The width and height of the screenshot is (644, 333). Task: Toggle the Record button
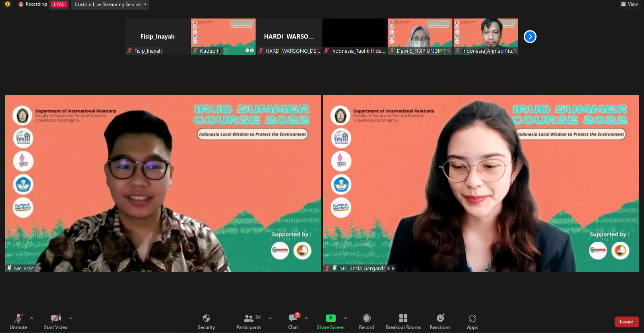point(366,319)
